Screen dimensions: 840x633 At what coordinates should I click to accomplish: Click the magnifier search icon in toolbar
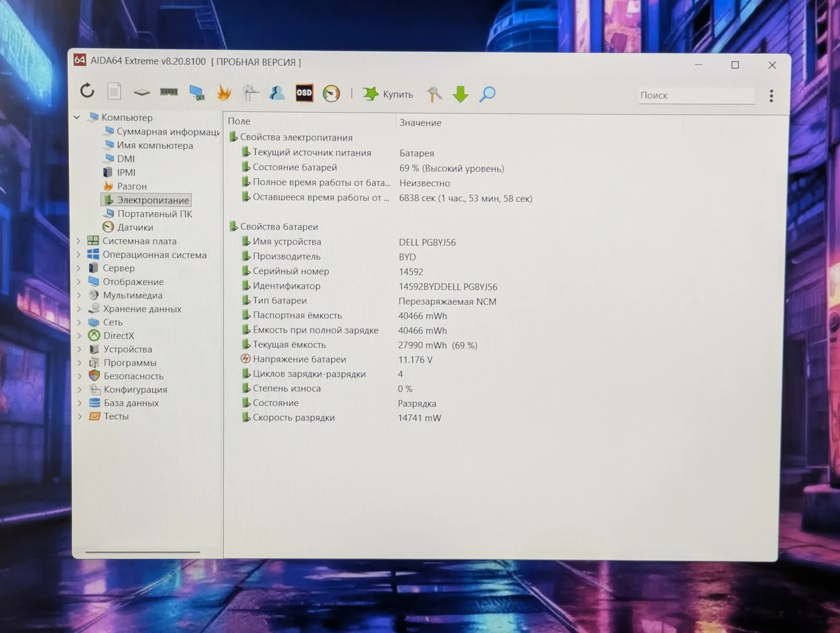[x=487, y=94]
